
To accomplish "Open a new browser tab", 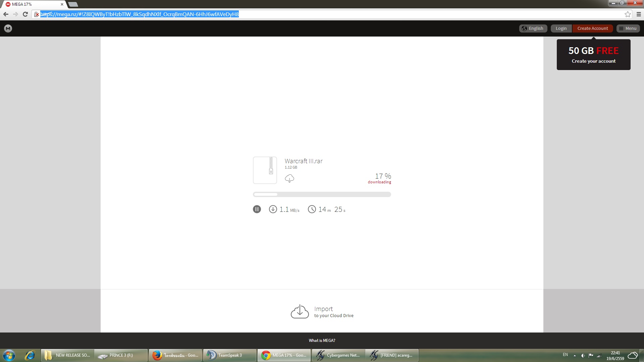I will click(73, 4).
